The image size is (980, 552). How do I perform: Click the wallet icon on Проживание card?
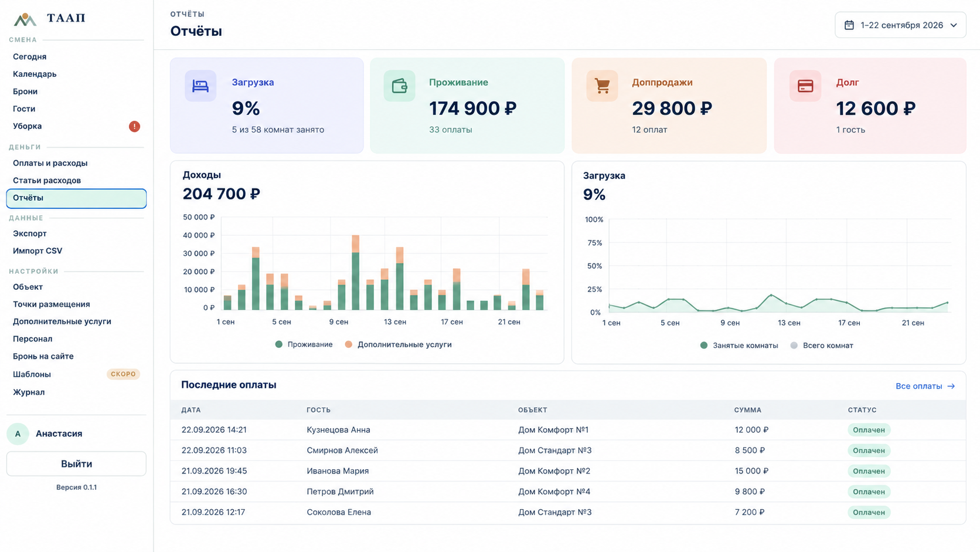point(400,86)
